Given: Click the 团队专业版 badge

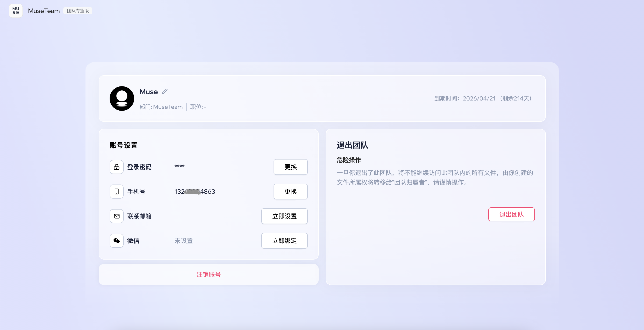Looking at the screenshot, I should pyautogui.click(x=78, y=11).
